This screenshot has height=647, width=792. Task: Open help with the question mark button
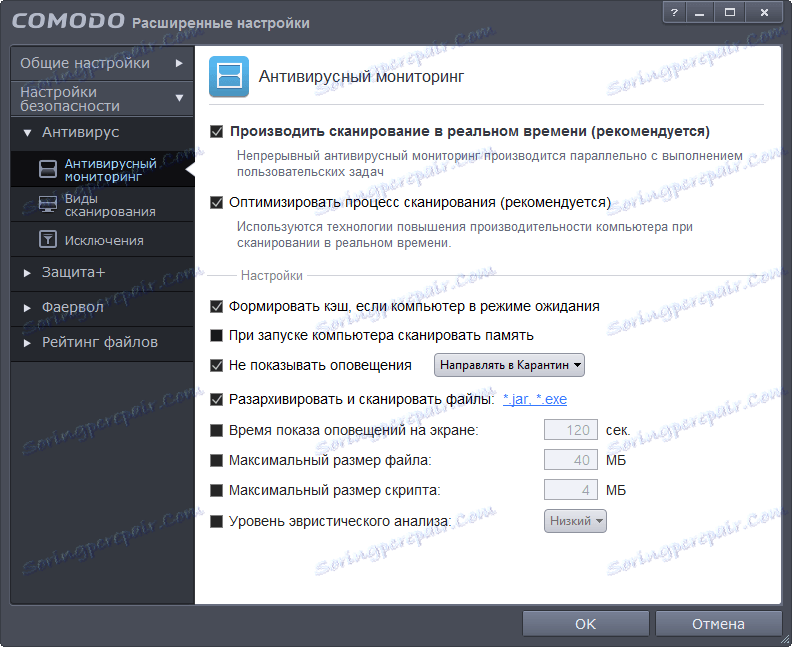coord(674,13)
